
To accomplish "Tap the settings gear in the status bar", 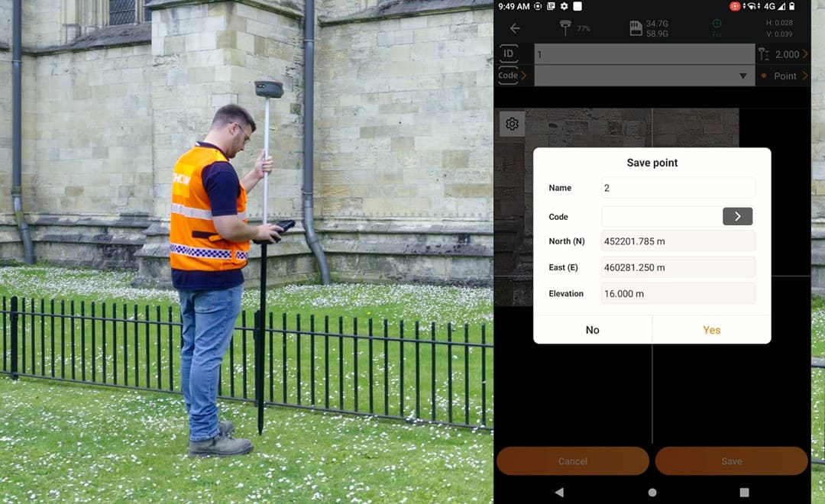I will click(564, 6).
